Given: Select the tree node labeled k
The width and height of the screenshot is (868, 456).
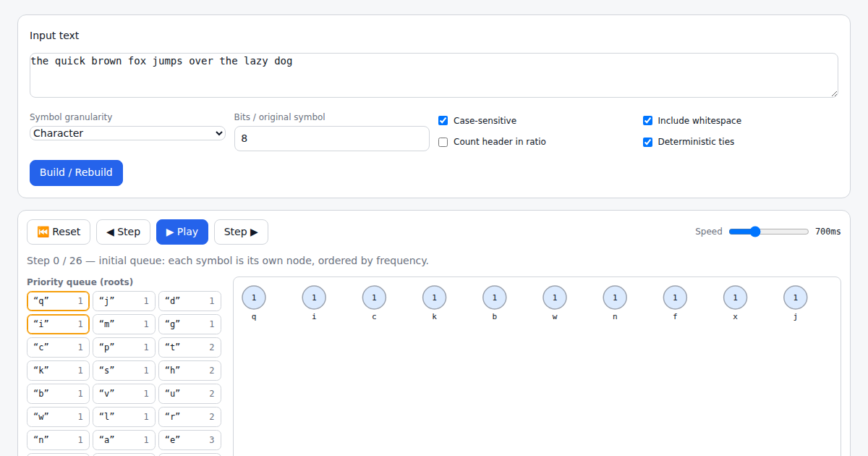Looking at the screenshot, I should click(434, 297).
